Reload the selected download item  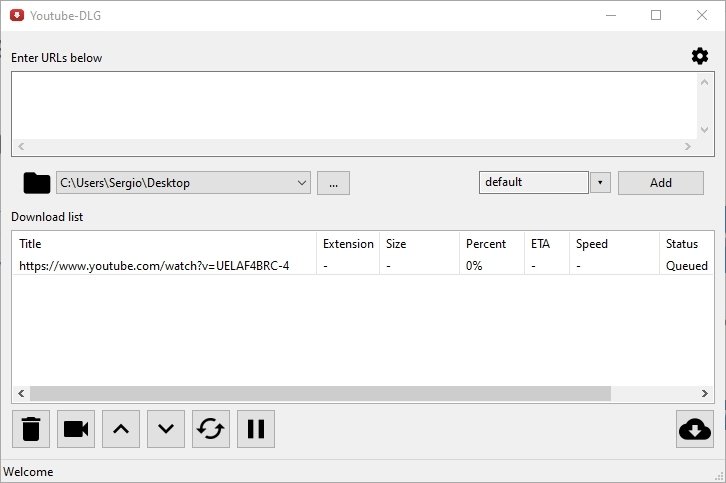pos(211,429)
